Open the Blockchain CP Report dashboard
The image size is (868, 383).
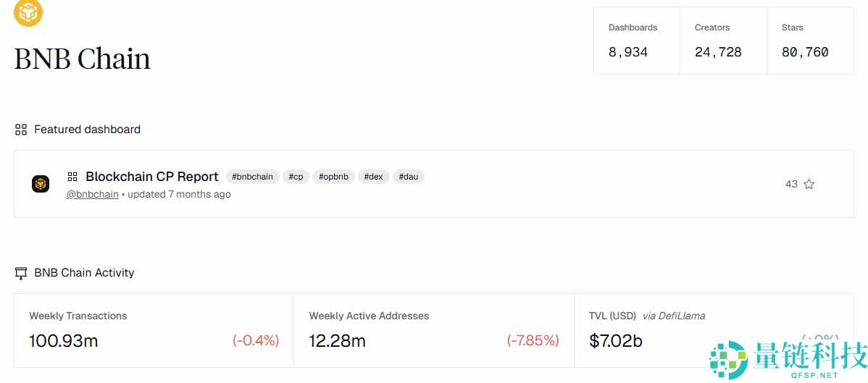pyautogui.click(x=151, y=177)
